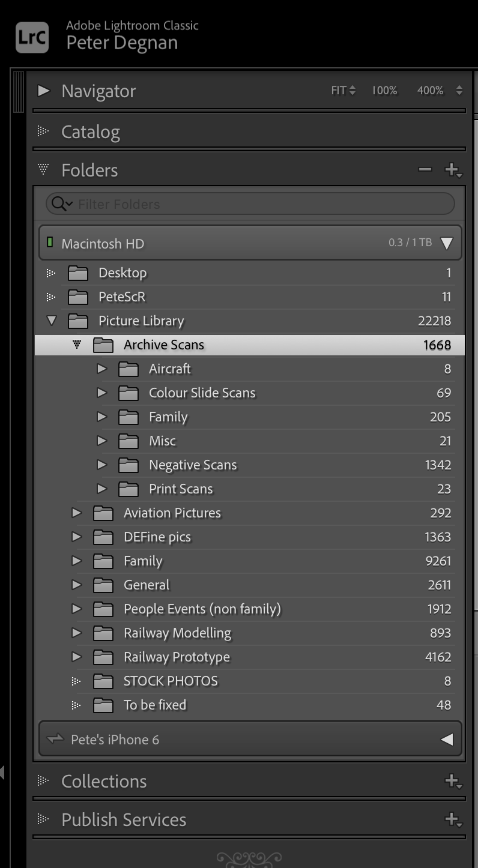Set Navigator zoom to 100%
Image resolution: width=478 pixels, height=868 pixels.
click(x=384, y=91)
